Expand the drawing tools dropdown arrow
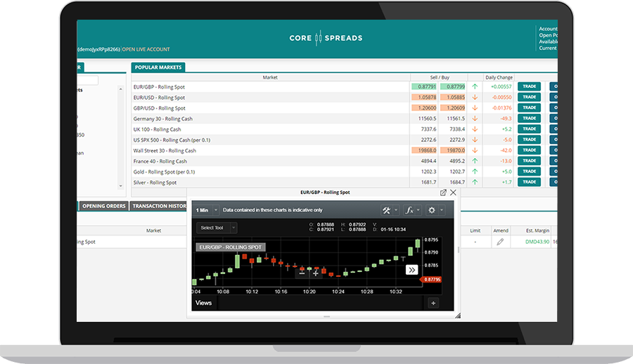The width and height of the screenshot is (633, 364). 396,210
